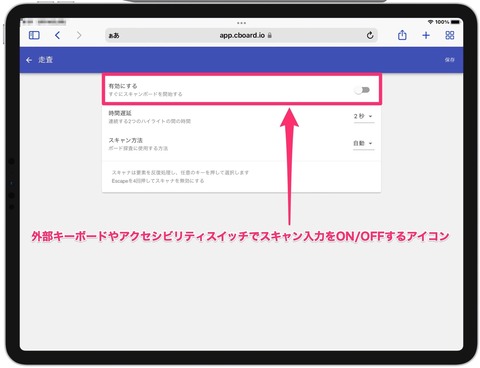This screenshot has width=480, height=368.
Task: Open the 時間遅延 2秒 dropdown
Action: (363, 116)
